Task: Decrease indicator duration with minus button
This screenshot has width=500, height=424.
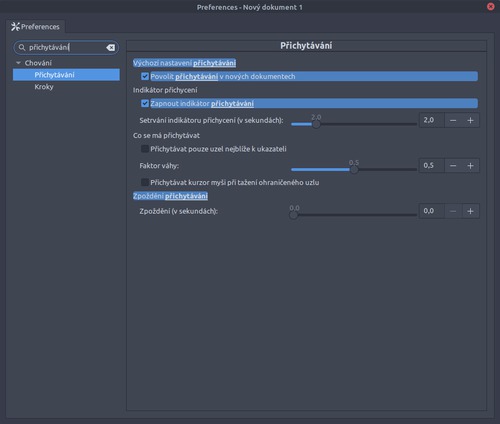Action: click(x=453, y=120)
